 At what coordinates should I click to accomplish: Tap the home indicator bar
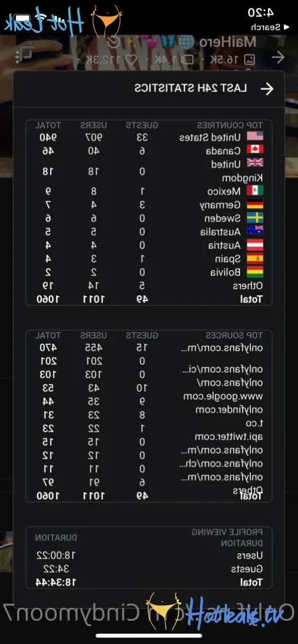click(x=149, y=636)
